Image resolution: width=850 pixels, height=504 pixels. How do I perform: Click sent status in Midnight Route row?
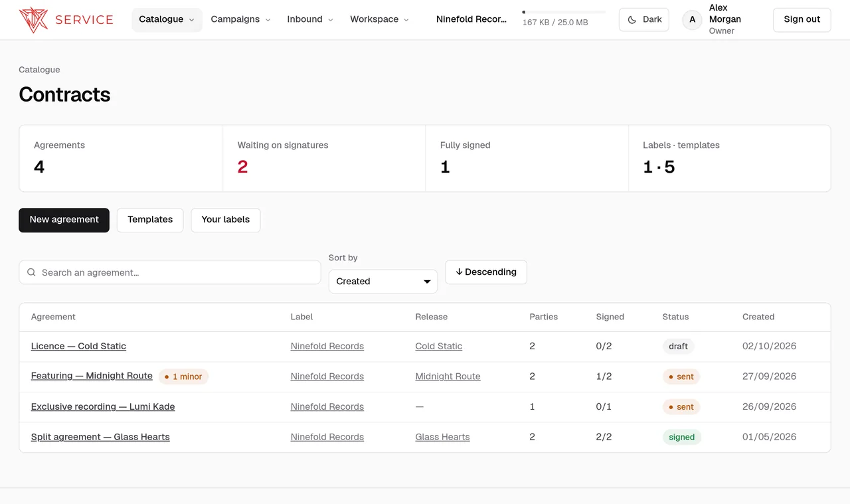tap(681, 377)
